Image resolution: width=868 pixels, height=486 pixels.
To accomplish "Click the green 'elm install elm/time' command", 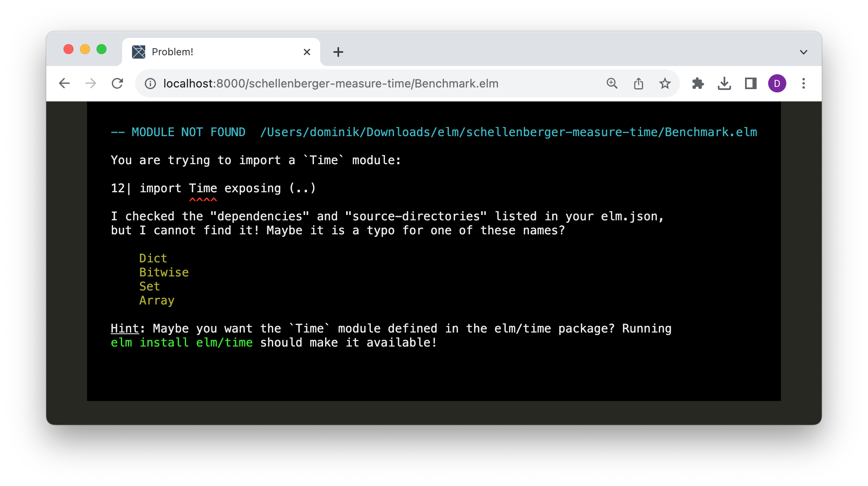I will (182, 342).
